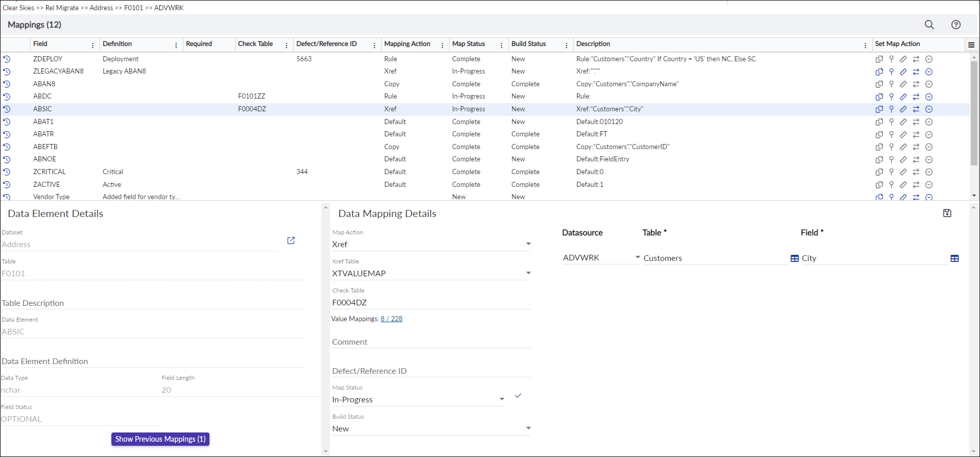Save the Data Mapping Details
Screen dimensions: 980x457
(947, 213)
